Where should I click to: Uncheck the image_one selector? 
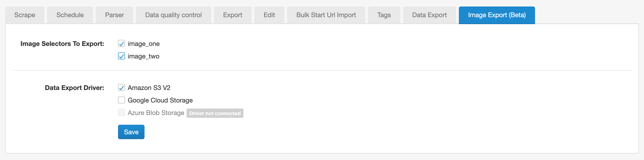(121, 43)
